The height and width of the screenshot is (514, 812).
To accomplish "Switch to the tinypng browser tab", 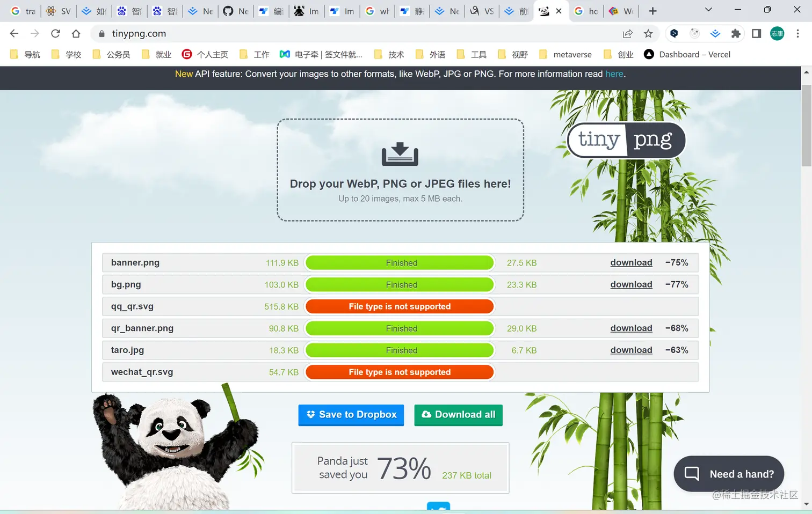I will pos(544,11).
